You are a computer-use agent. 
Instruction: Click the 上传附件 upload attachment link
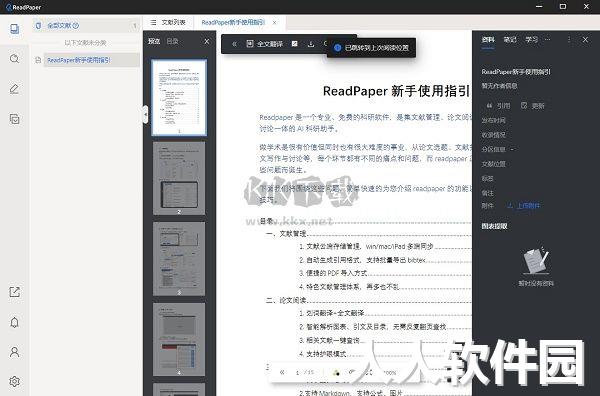click(523, 206)
